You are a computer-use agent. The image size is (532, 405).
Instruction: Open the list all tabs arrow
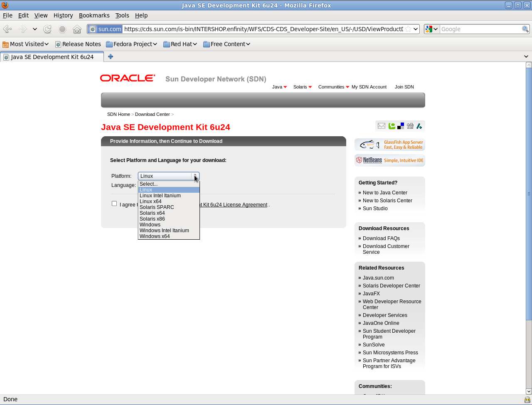point(527,56)
